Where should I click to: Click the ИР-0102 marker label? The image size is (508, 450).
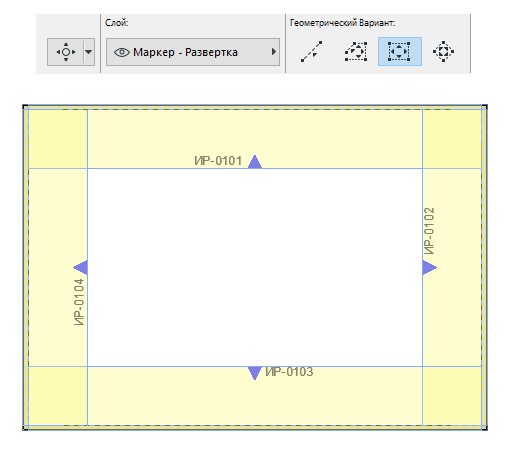pyautogui.click(x=429, y=231)
